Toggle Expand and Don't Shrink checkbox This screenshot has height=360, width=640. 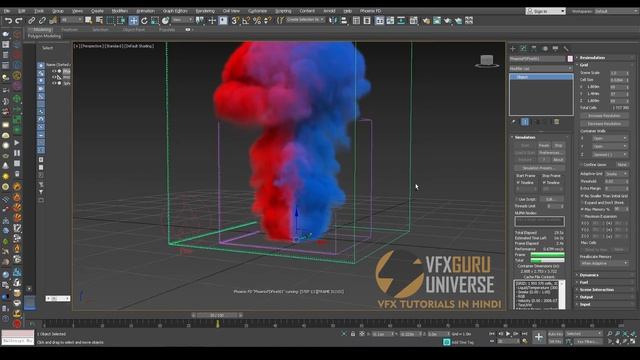582,202
